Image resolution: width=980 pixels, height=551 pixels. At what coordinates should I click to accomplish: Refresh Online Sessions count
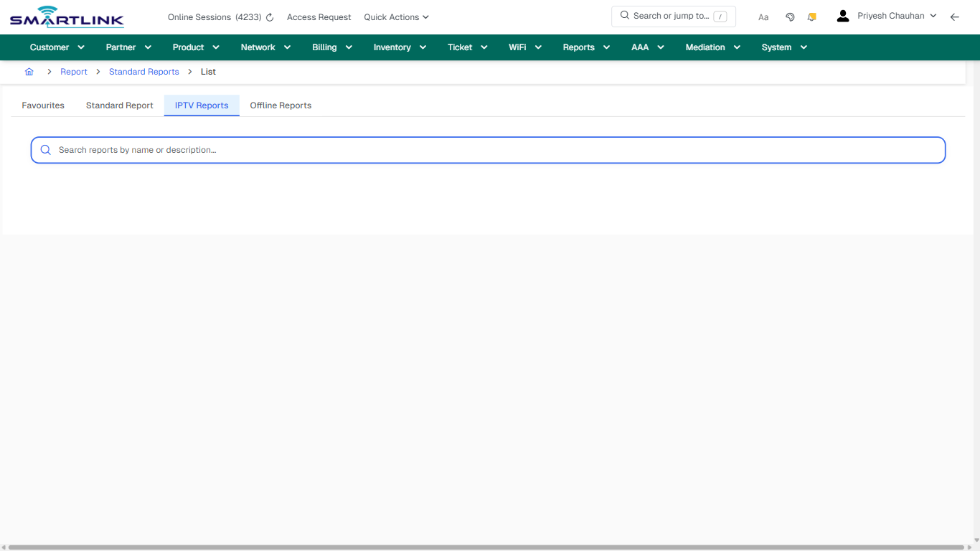pos(269,17)
